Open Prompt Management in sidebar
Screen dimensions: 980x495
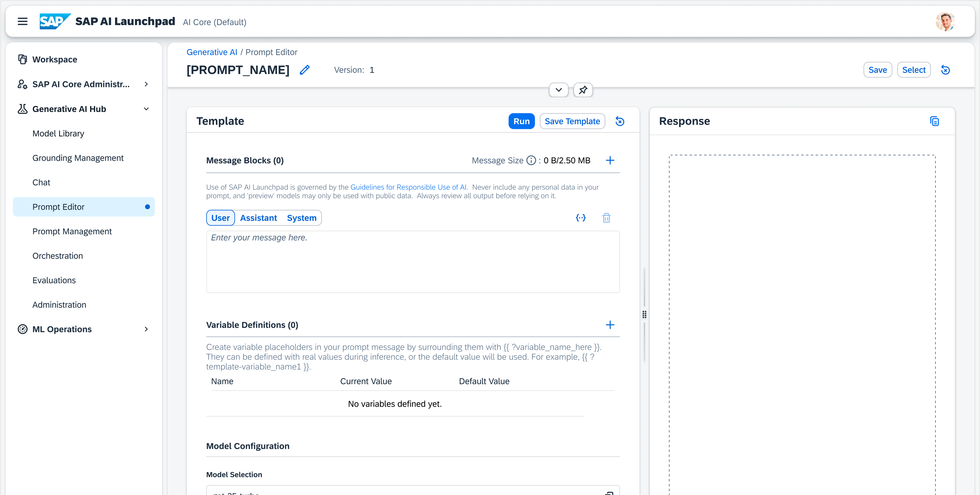point(72,231)
